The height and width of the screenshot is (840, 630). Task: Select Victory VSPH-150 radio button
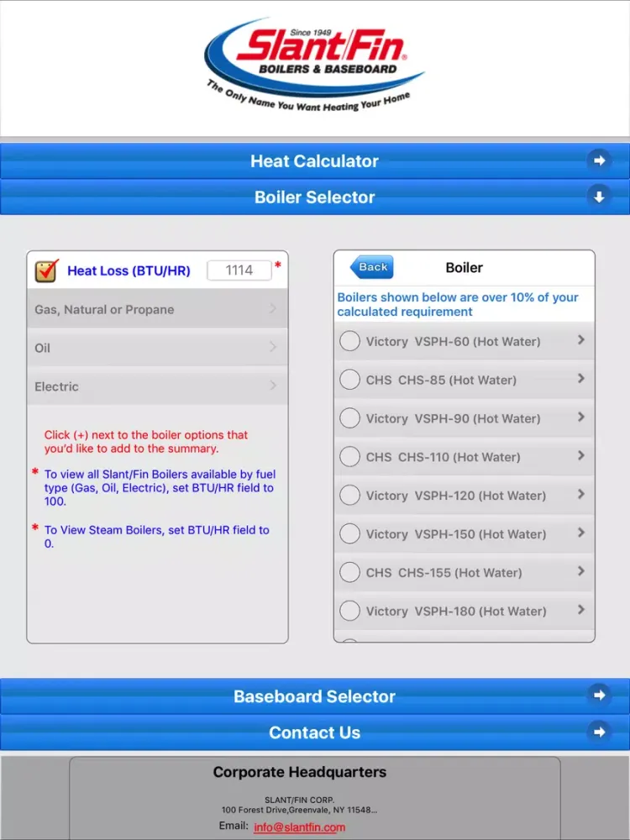coord(349,533)
